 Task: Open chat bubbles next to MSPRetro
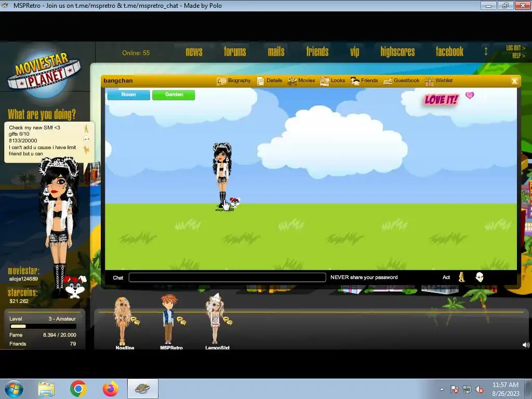pyautogui.click(x=181, y=321)
